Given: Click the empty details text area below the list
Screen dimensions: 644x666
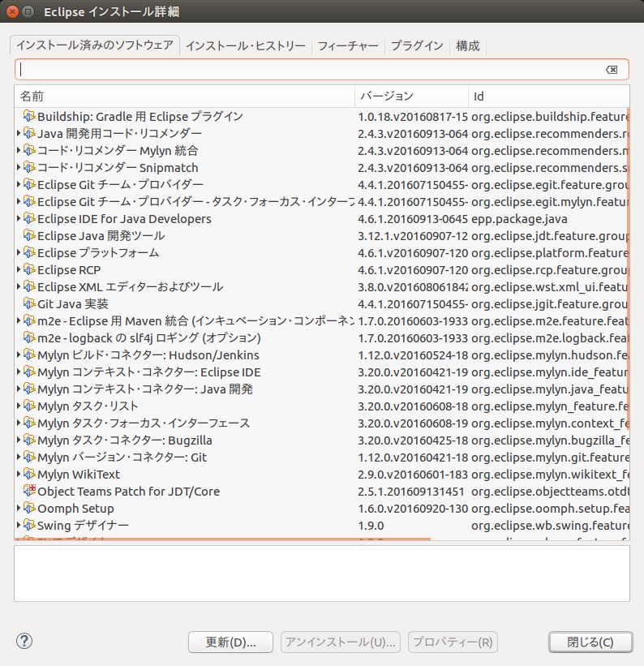Looking at the screenshot, I should (322, 574).
